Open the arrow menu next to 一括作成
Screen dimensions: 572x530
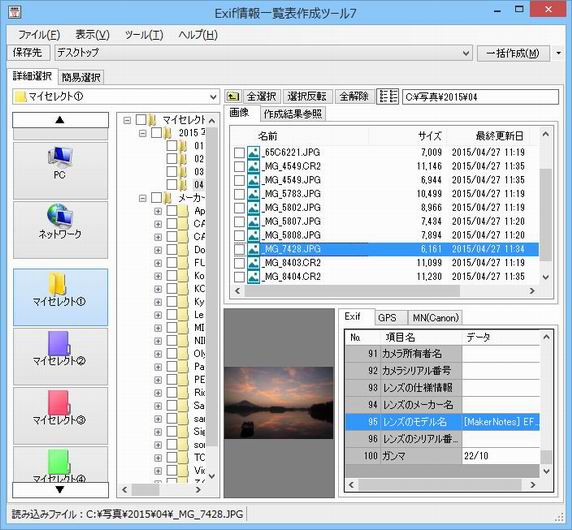point(559,53)
